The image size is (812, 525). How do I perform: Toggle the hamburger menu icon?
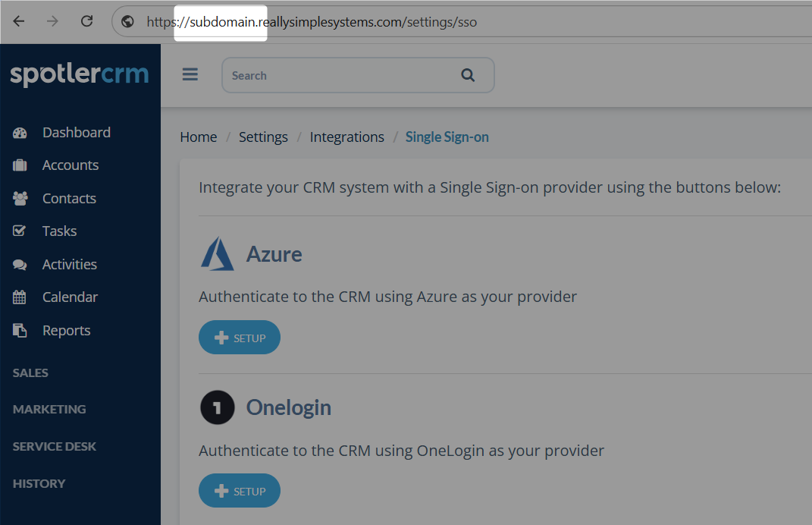pos(190,74)
